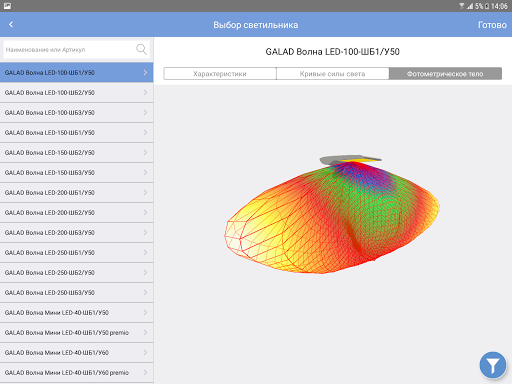Open the Кривые силы света tab

point(333,74)
